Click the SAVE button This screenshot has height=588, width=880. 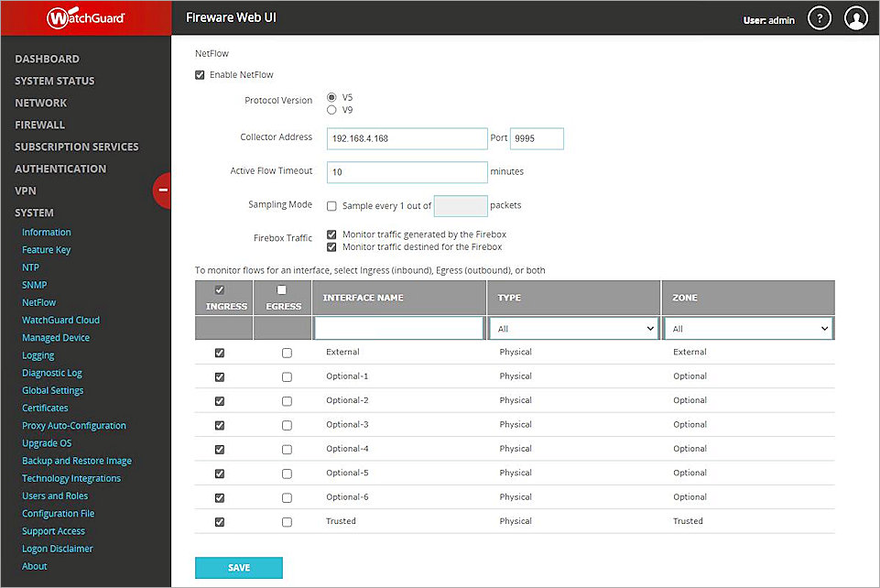[238, 567]
